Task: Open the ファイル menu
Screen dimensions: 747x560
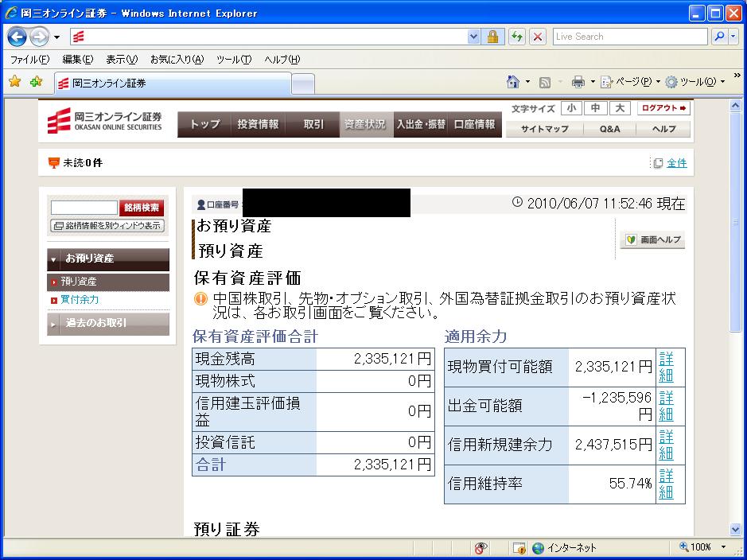Action: (29, 60)
